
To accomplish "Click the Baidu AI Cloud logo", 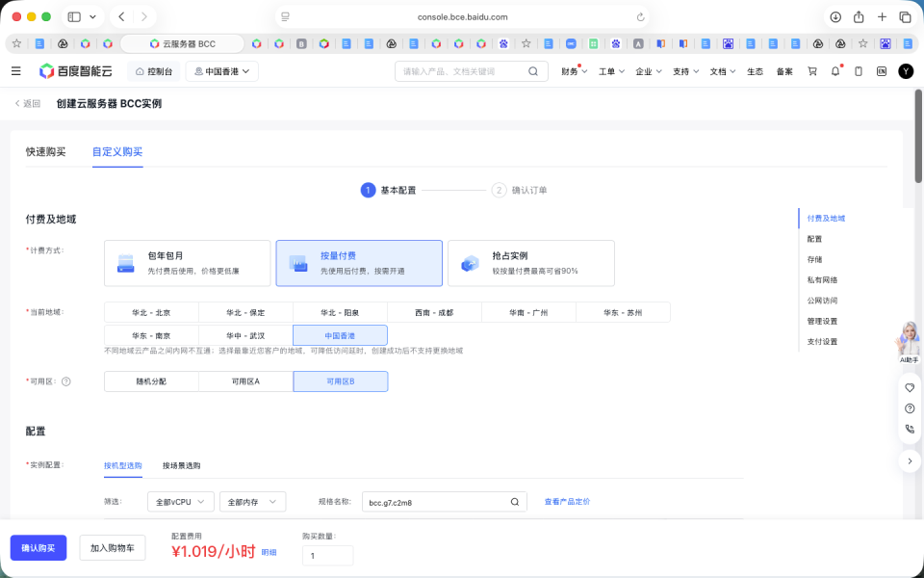I will point(75,71).
